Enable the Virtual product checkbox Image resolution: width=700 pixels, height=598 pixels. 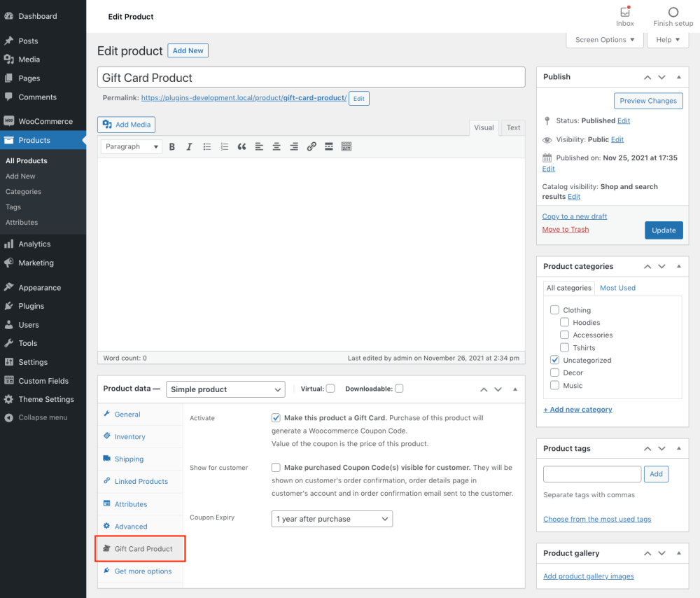pyautogui.click(x=330, y=389)
